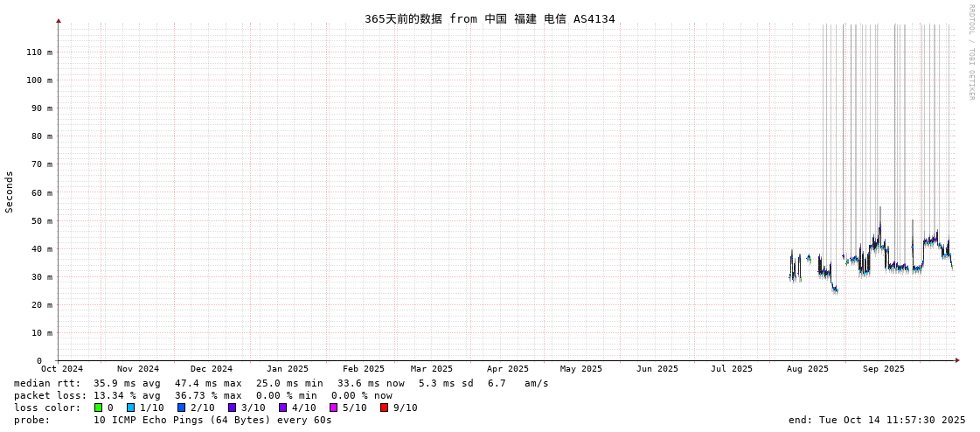Click the arrow at the x-axis right end
980x432 pixels.
pos(957,360)
